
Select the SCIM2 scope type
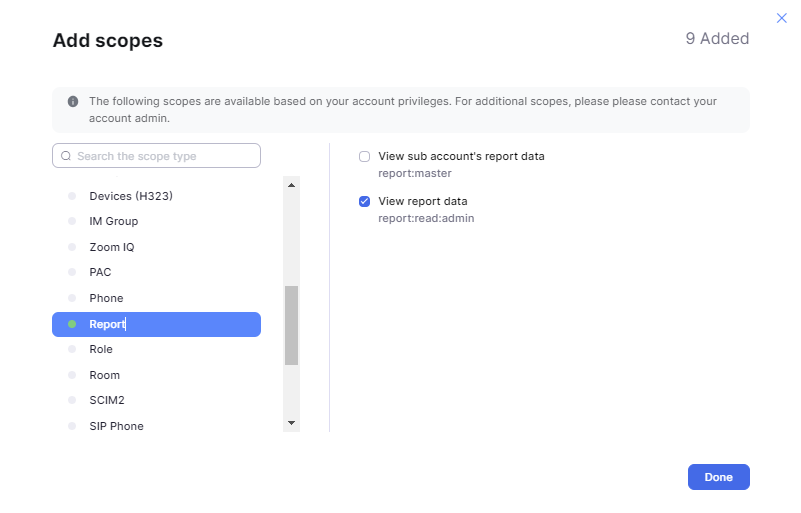[x=106, y=400]
